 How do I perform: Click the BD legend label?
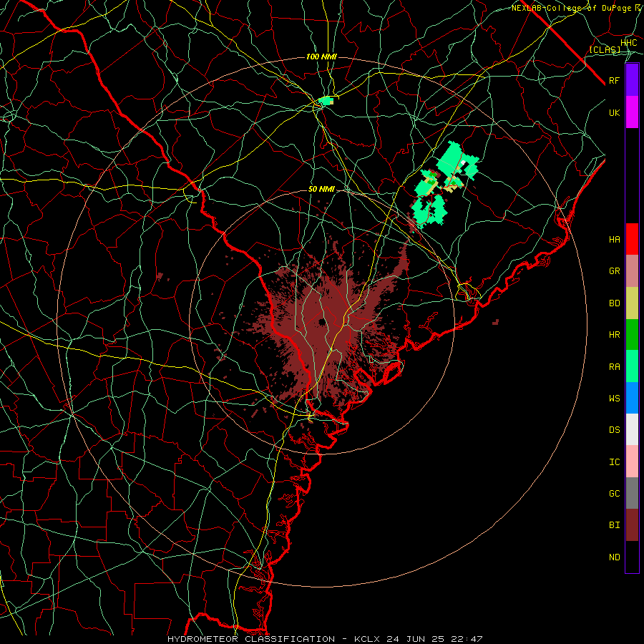(x=615, y=303)
